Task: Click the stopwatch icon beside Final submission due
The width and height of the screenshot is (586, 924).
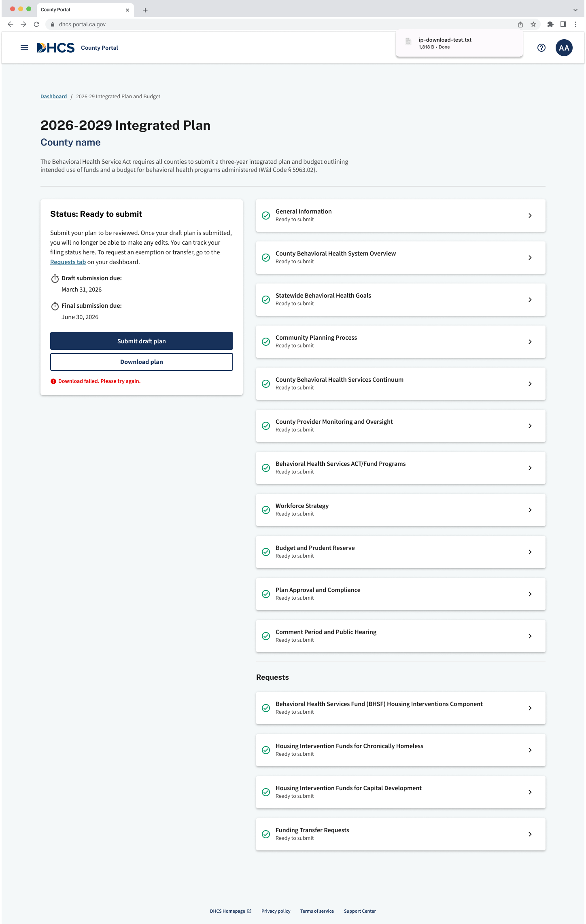Action: click(55, 306)
